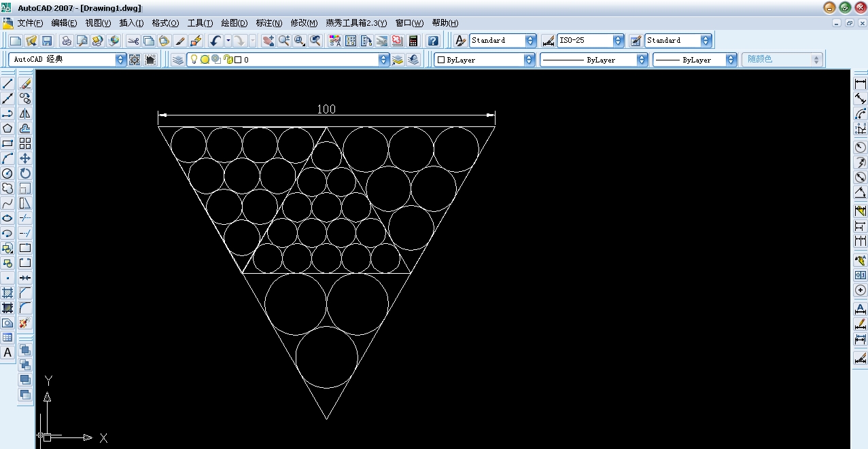This screenshot has height=449, width=868.
Task: Toggle layer 0 on/off light bulb
Action: pyautogui.click(x=194, y=60)
